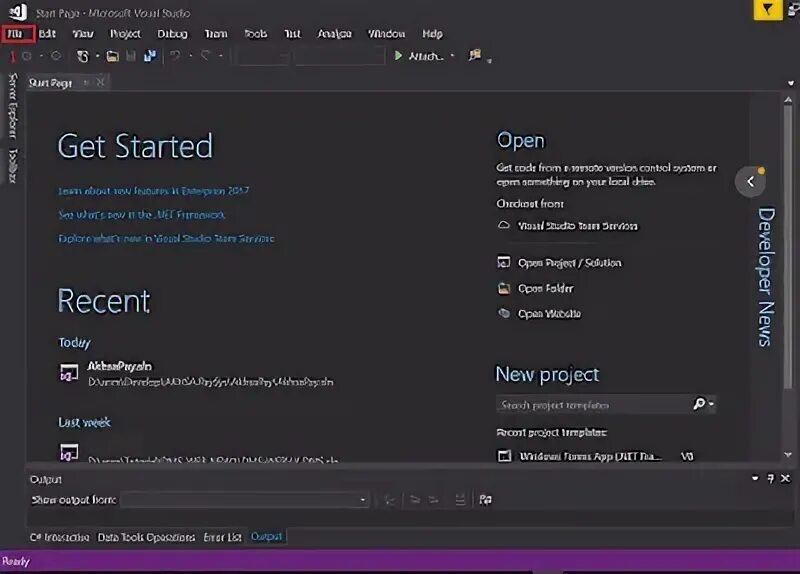Click the Save toolbar icon
800x574 pixels.
point(131,56)
